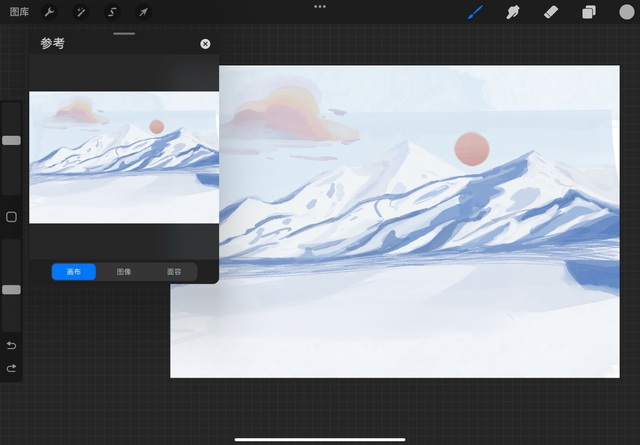This screenshot has height=445, width=640.
Task: Select the Brush paint tool
Action: click(x=475, y=12)
